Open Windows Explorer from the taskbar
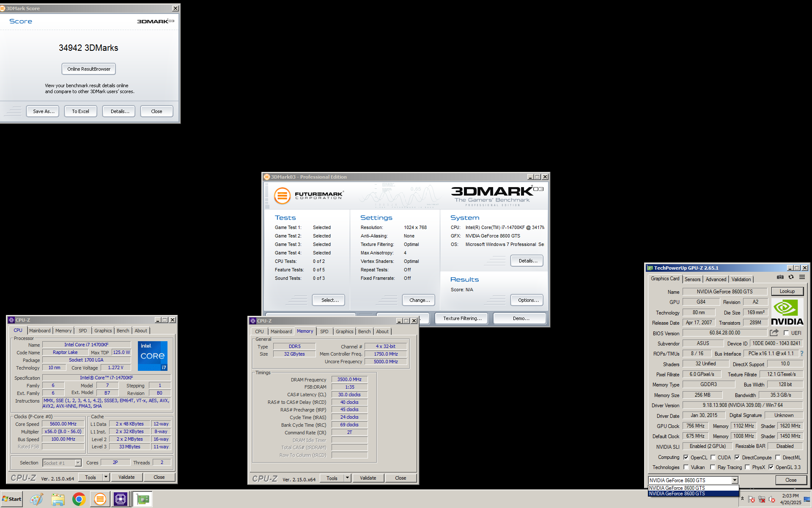 coord(58,500)
